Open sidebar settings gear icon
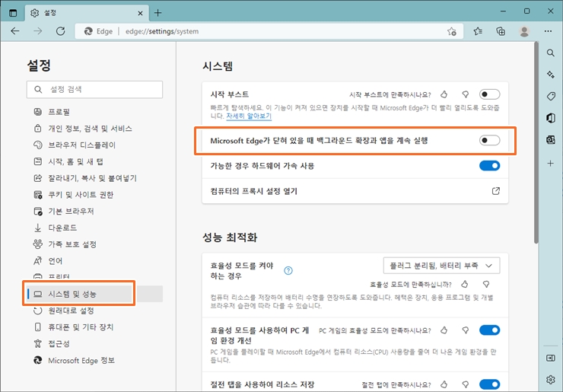 550,379
